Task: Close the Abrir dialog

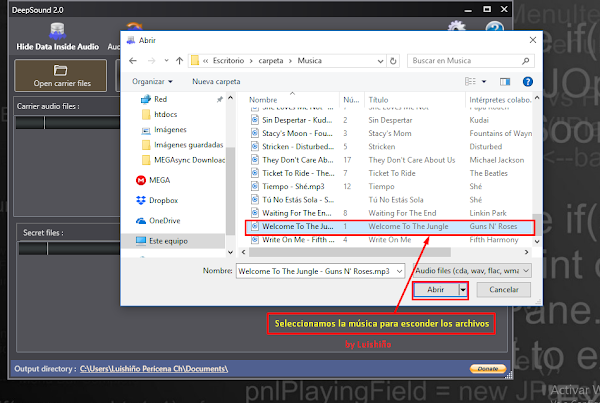Action: (x=533, y=40)
